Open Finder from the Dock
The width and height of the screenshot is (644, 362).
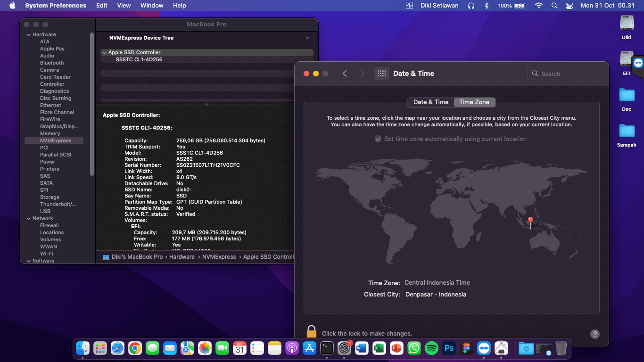83,348
